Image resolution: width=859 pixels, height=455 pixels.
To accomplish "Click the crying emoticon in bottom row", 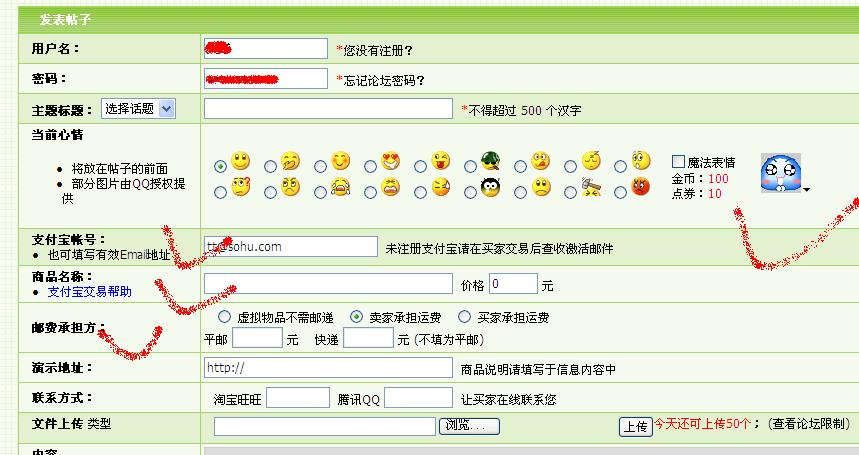I will pyautogui.click(x=340, y=186).
